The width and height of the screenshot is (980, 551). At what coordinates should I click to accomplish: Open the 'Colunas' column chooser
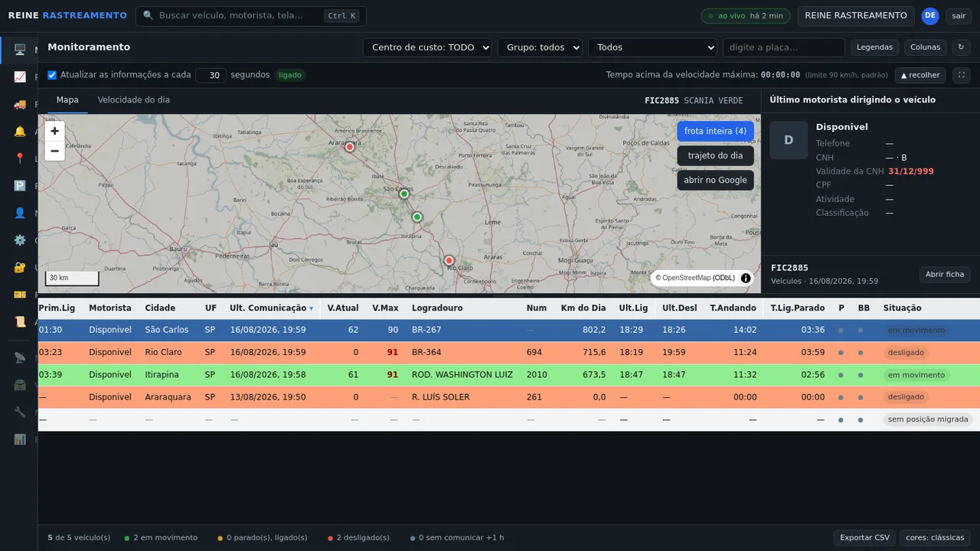click(925, 47)
